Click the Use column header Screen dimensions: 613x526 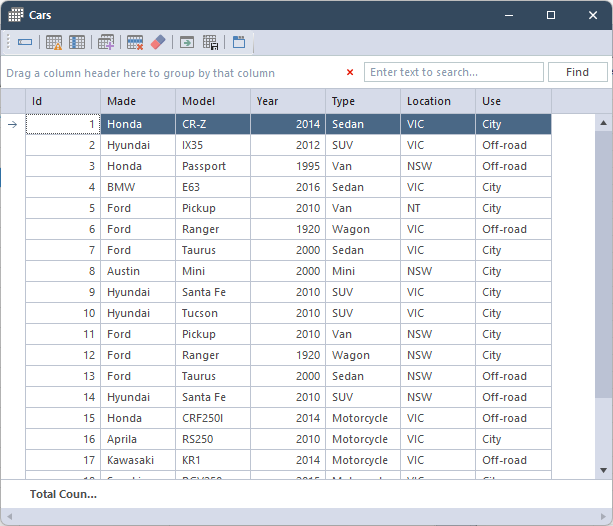point(513,101)
